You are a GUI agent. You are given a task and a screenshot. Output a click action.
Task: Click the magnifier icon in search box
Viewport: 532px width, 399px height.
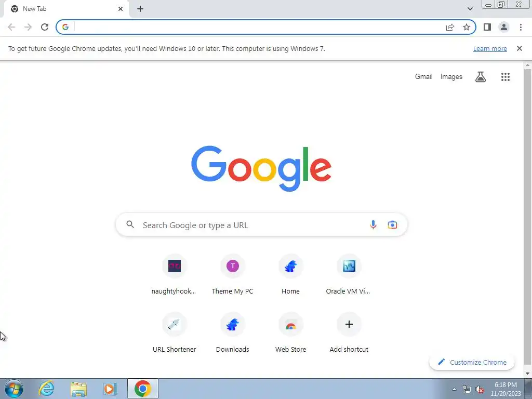(130, 224)
